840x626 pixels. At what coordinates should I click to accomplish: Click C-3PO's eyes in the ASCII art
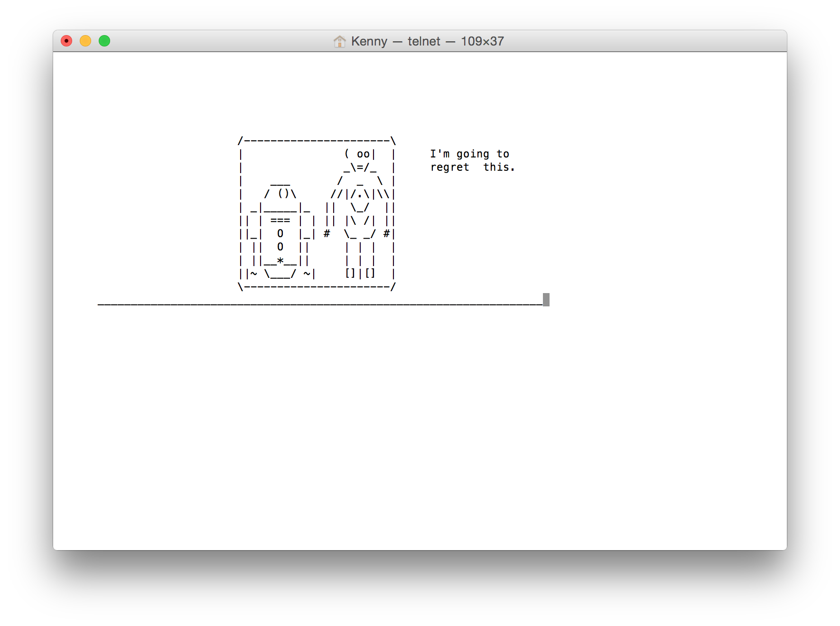(x=363, y=153)
